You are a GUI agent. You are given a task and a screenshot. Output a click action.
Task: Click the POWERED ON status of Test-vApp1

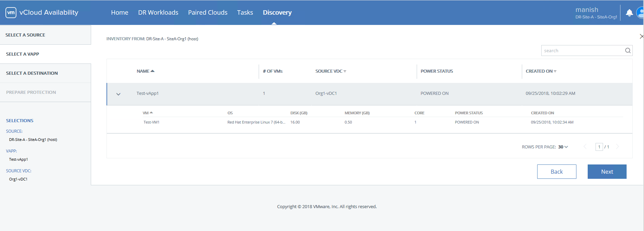coord(434,93)
